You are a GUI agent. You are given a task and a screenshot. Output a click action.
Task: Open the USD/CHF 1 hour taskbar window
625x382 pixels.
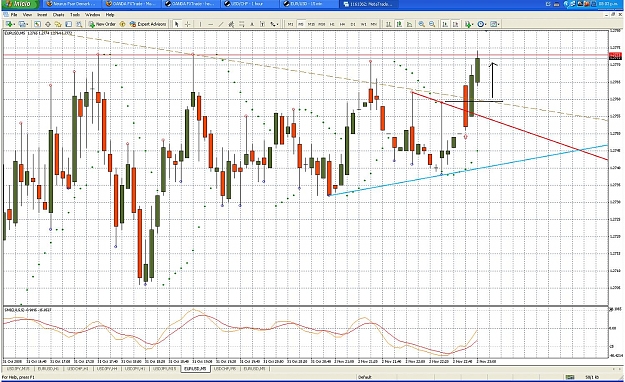250,4
